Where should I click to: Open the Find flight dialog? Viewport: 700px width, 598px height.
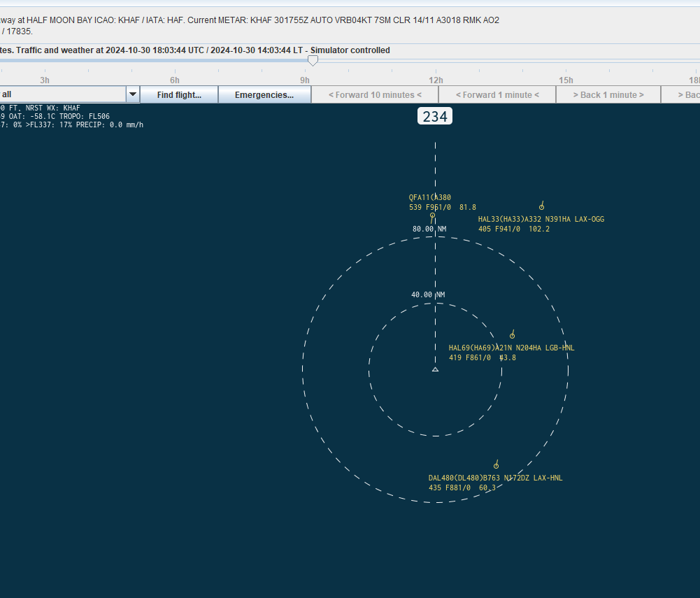[x=179, y=94]
